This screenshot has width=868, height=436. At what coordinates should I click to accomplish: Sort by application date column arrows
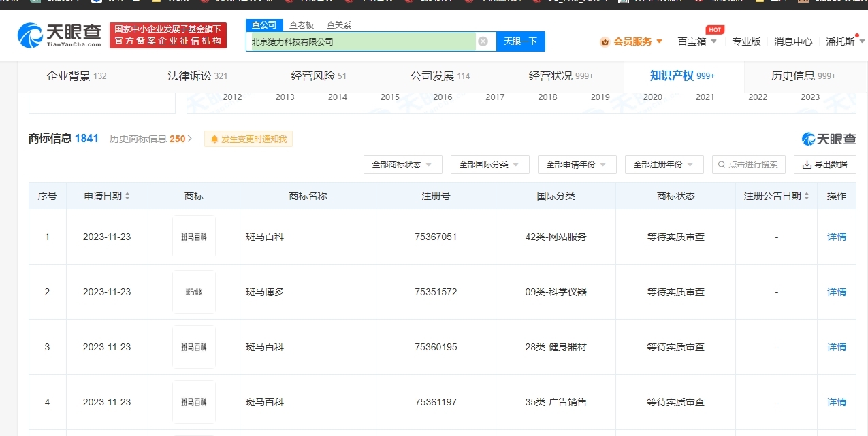point(127,196)
